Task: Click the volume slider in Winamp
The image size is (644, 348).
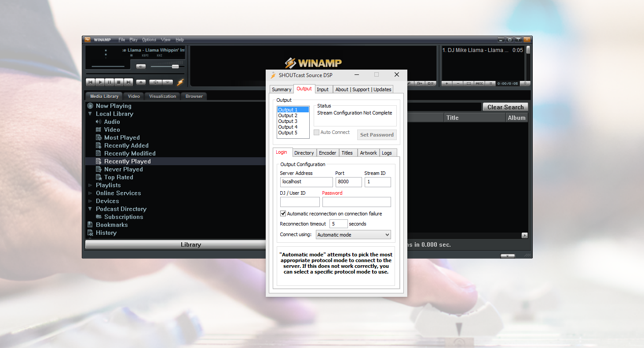Action: tap(168, 67)
